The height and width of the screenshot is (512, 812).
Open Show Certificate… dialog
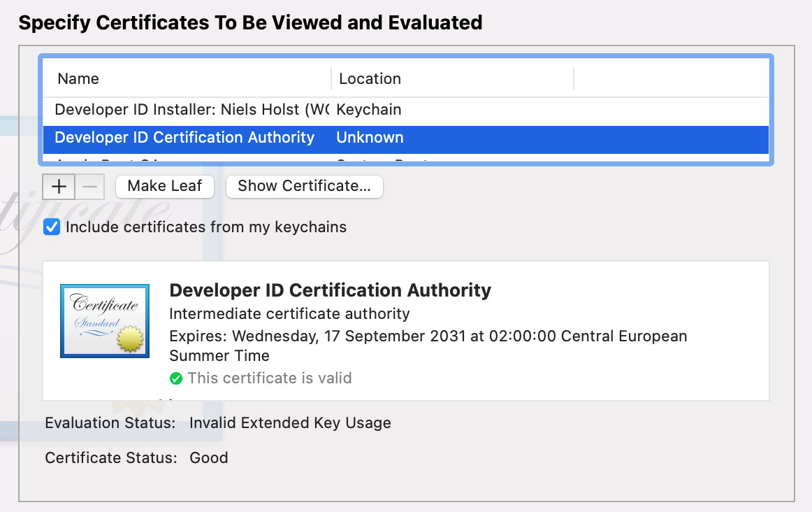[304, 186]
